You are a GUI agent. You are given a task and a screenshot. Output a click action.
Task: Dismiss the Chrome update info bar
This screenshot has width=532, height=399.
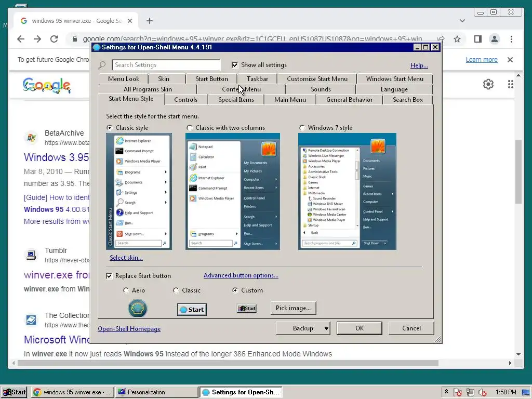(x=510, y=60)
